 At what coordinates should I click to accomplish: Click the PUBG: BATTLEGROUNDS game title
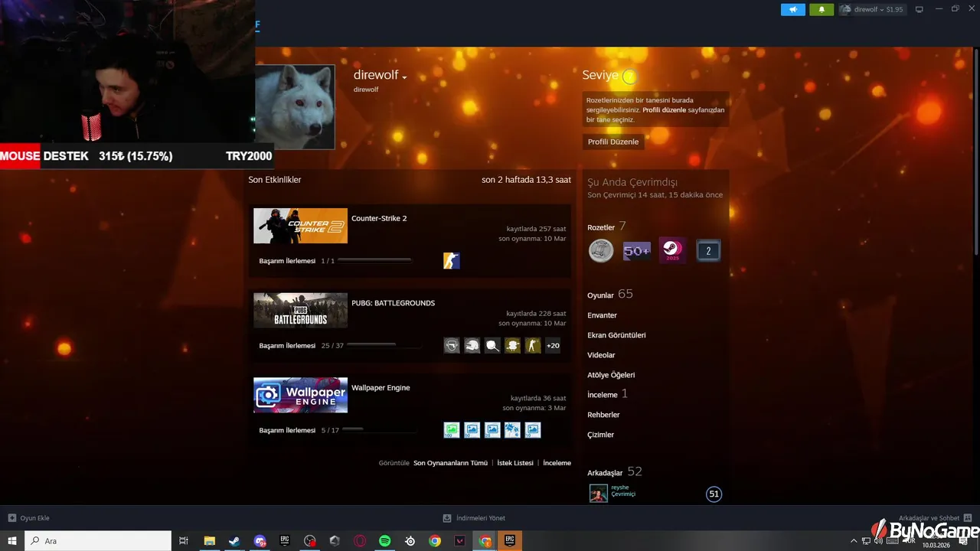393,303
